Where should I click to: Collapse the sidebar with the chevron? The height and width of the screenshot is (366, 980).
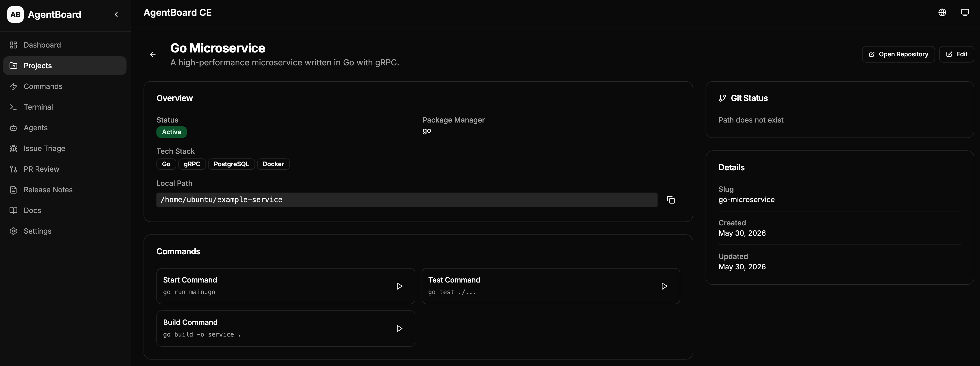[x=116, y=14]
